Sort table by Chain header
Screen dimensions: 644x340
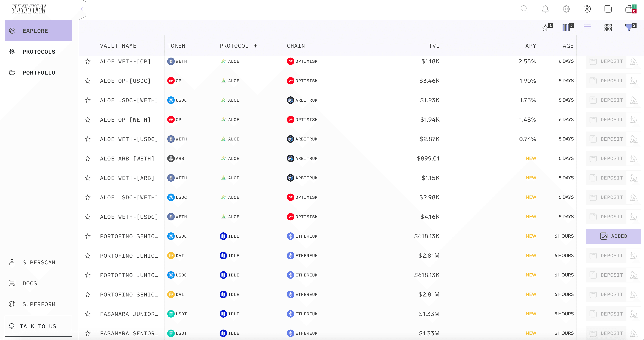tap(296, 46)
